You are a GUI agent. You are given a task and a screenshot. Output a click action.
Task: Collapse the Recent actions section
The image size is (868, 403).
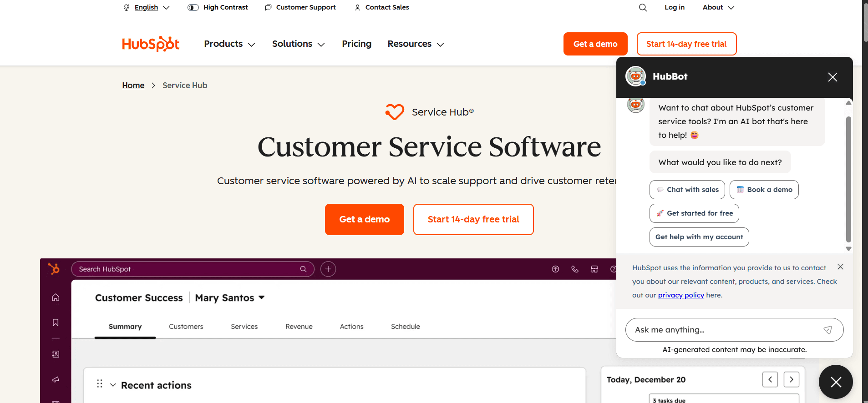pyautogui.click(x=113, y=385)
